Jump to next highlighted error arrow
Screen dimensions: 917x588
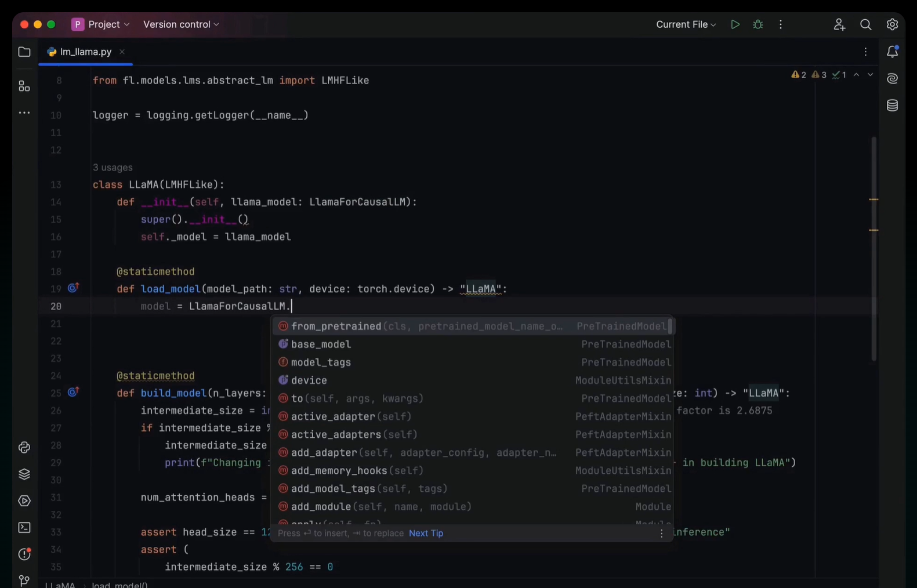[871, 75]
